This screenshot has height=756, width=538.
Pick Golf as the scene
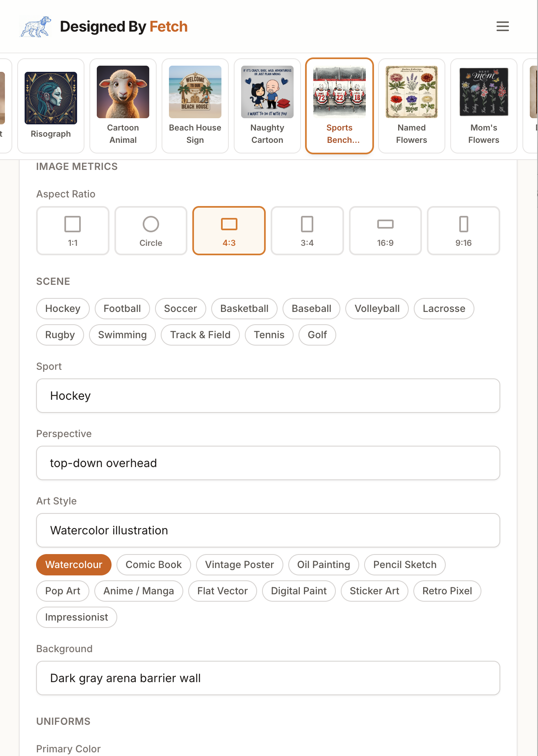tap(317, 335)
